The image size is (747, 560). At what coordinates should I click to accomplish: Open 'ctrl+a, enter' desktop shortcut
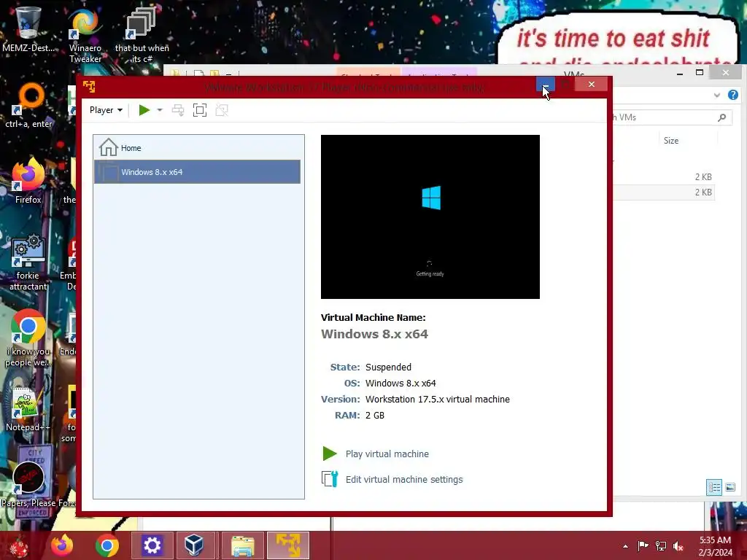(28, 106)
